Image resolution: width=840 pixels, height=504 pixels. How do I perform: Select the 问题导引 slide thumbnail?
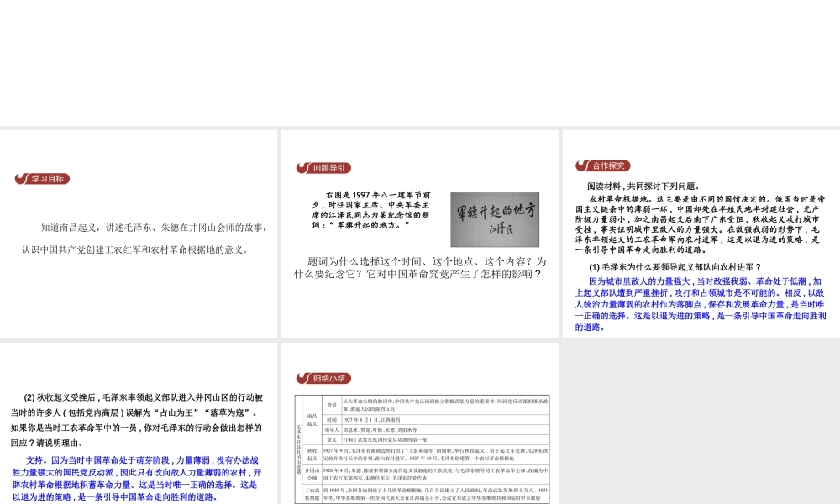(419, 234)
